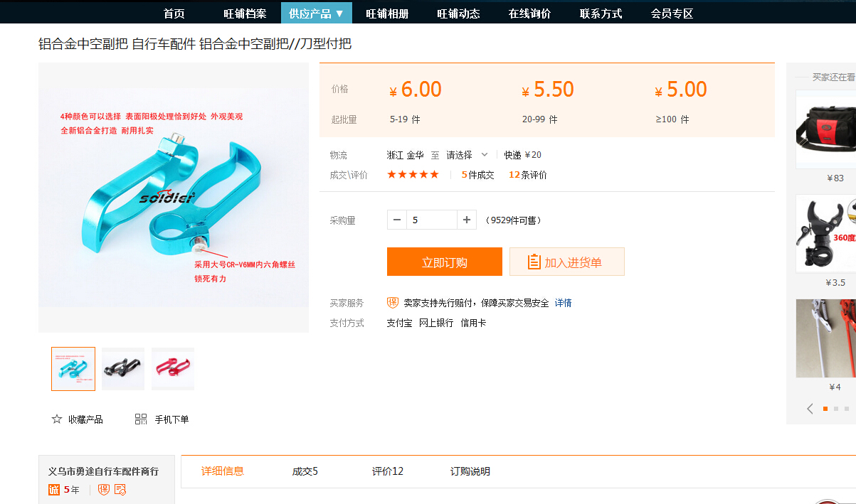
Task: Click the 加入进货单 button
Action: [566, 262]
